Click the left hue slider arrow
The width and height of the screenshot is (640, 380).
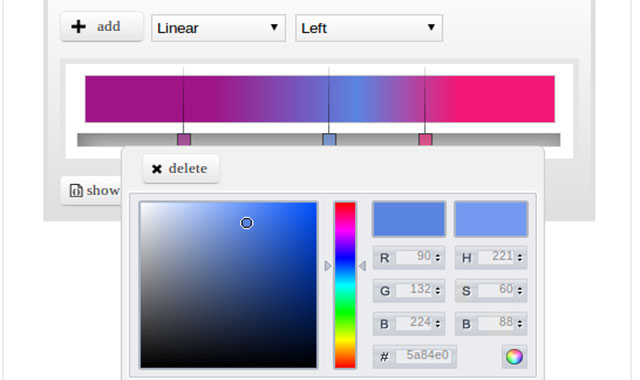pyautogui.click(x=328, y=266)
